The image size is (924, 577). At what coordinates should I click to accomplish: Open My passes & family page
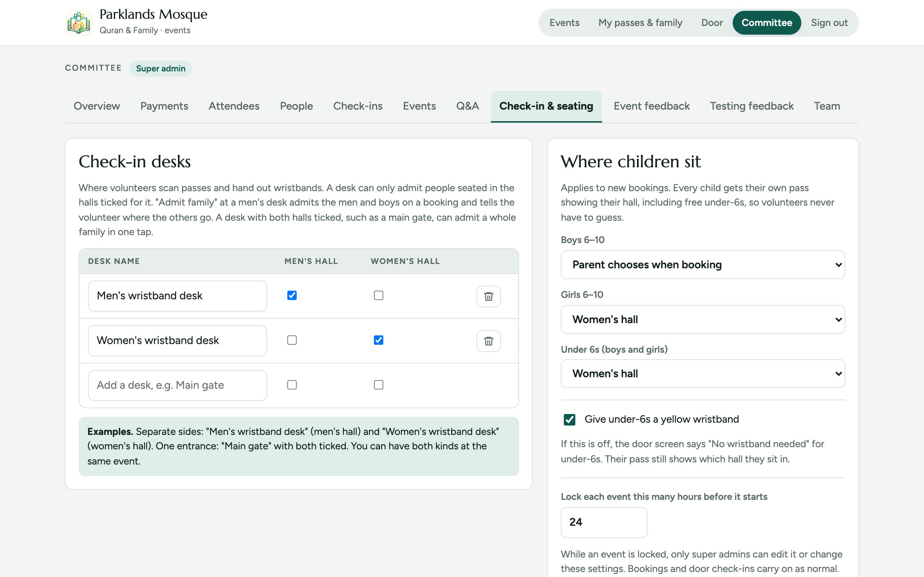tap(640, 23)
